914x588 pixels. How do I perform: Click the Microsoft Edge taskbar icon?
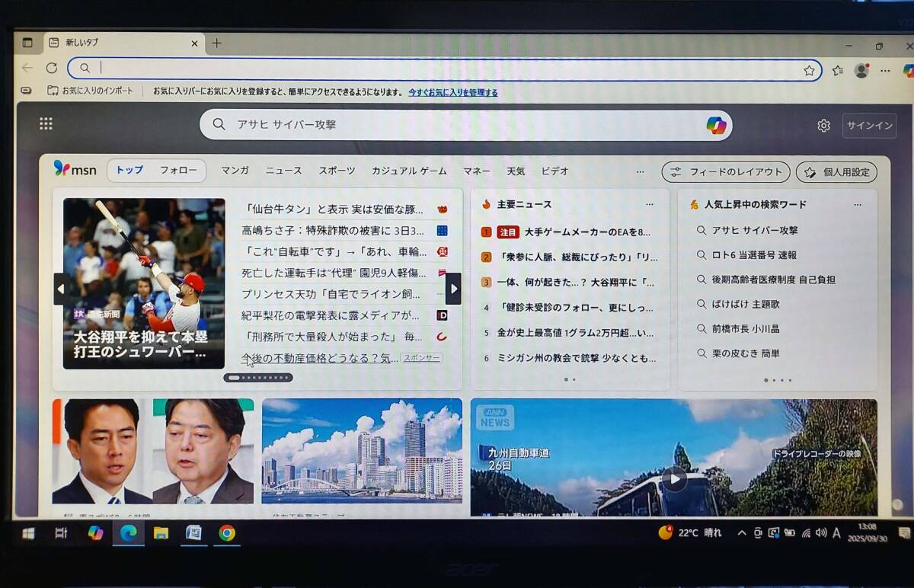click(128, 533)
